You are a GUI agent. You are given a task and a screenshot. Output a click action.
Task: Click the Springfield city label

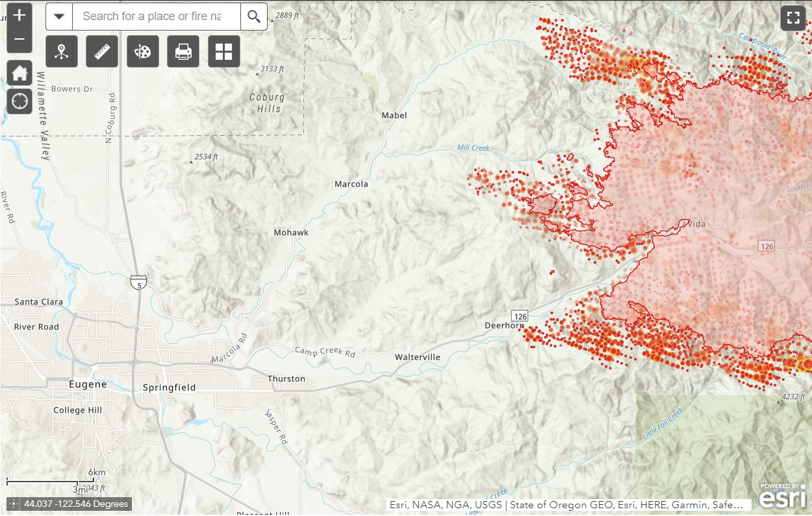click(169, 387)
